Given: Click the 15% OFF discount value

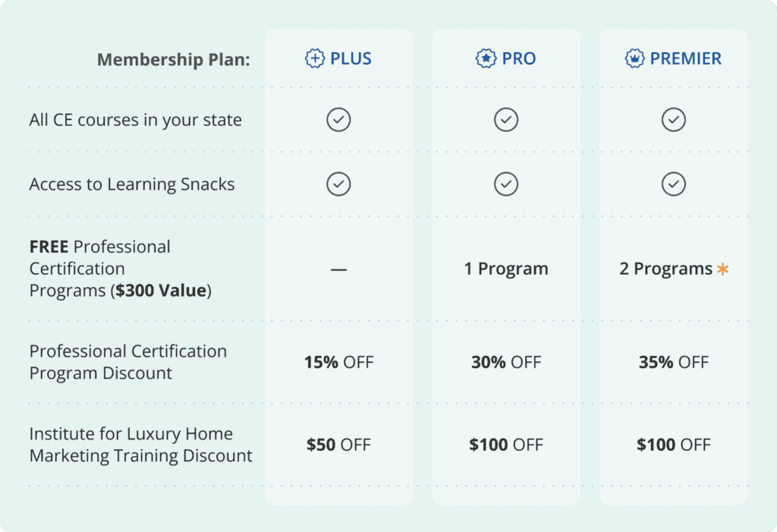Looking at the screenshot, I should point(338,362).
